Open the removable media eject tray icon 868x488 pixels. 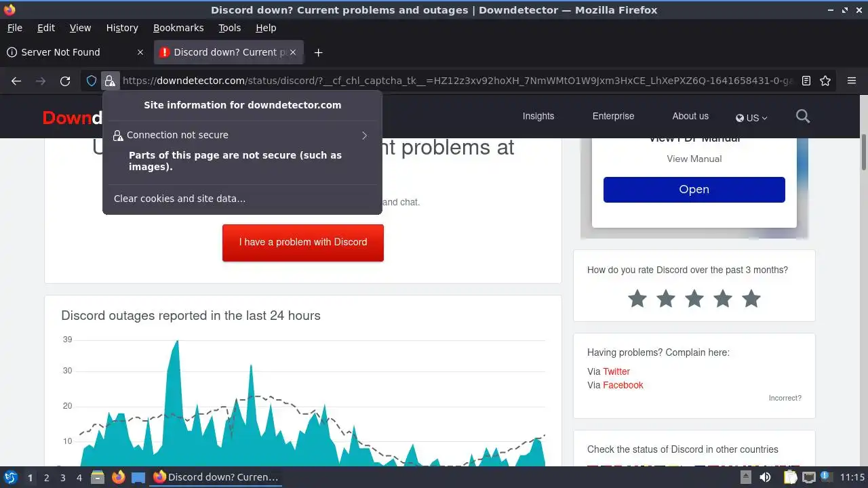point(745,477)
